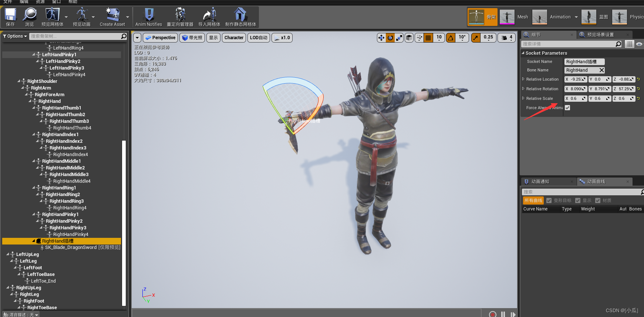This screenshot has width=644, height=317.
Task: Toggle details visibility eye icon
Action: (639, 44)
